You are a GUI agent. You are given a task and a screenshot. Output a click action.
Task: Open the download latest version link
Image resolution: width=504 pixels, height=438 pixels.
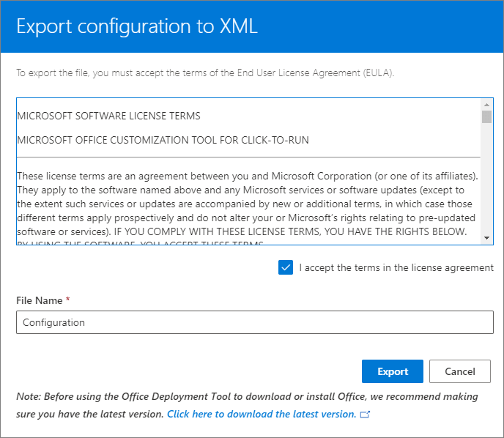click(x=262, y=414)
